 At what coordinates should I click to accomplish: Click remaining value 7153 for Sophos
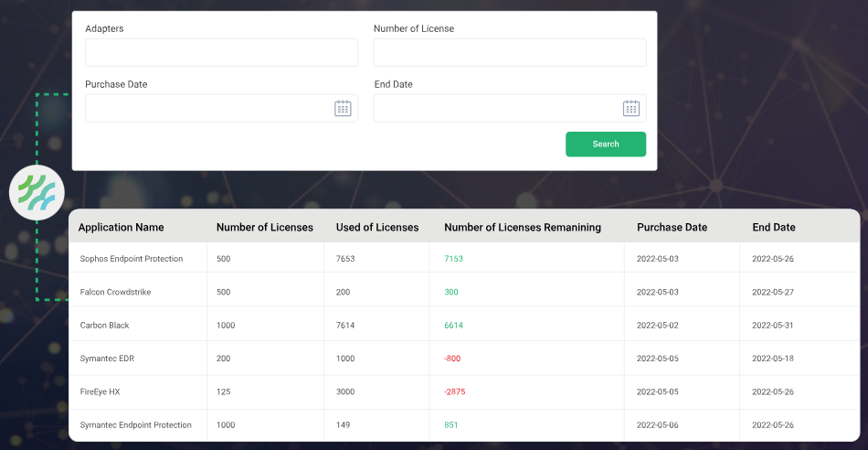453,259
